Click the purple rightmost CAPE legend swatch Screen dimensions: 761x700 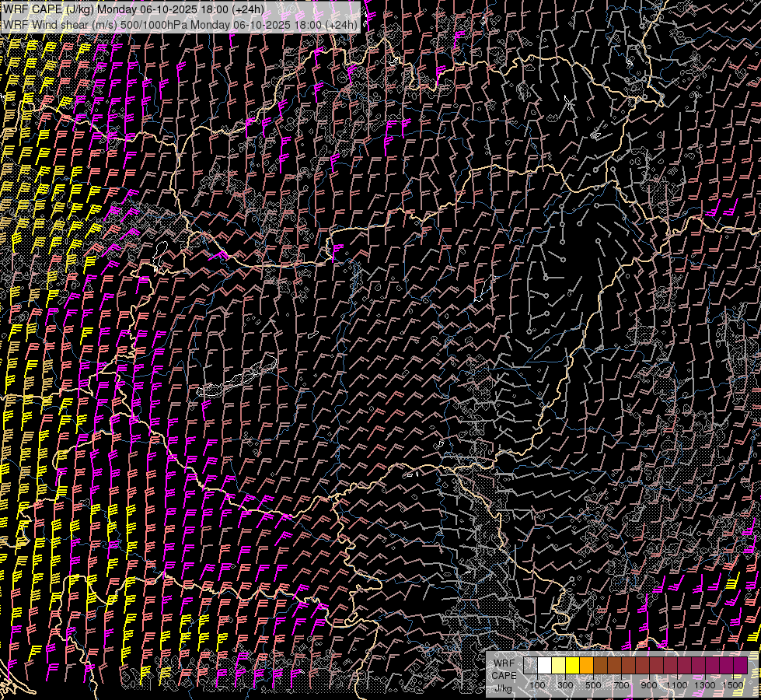[740, 666]
